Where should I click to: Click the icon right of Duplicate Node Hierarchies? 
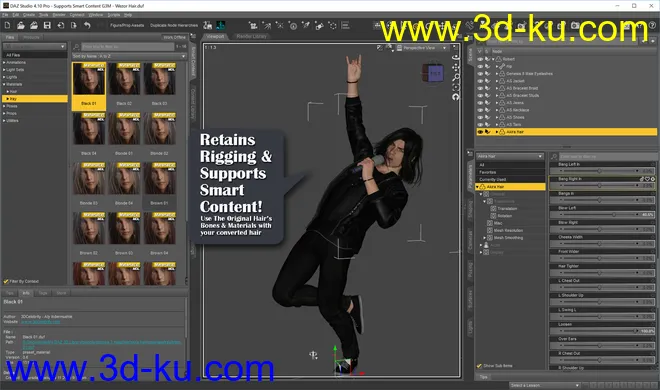208,26
